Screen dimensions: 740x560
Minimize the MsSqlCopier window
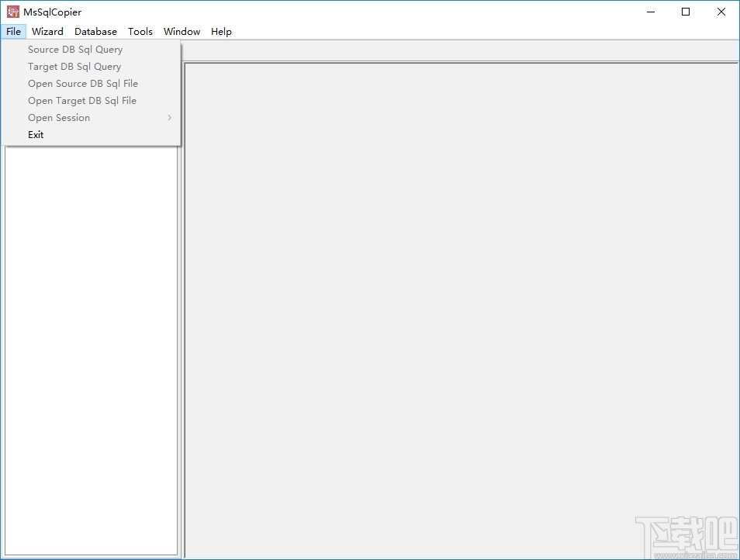(x=650, y=12)
